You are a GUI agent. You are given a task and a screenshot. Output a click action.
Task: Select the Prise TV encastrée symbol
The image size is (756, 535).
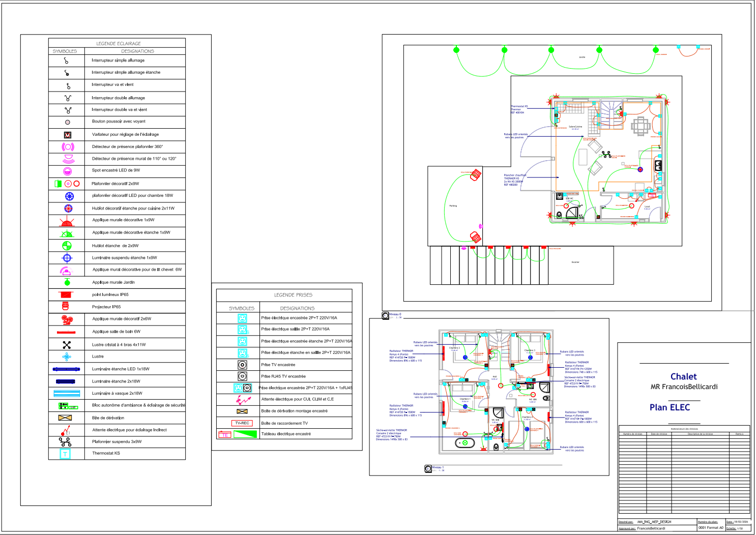[x=243, y=365]
